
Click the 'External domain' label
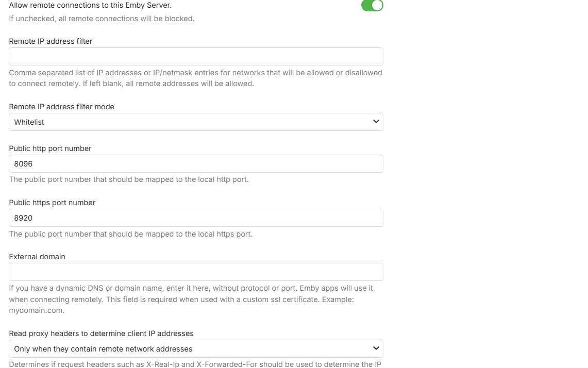[x=37, y=257]
